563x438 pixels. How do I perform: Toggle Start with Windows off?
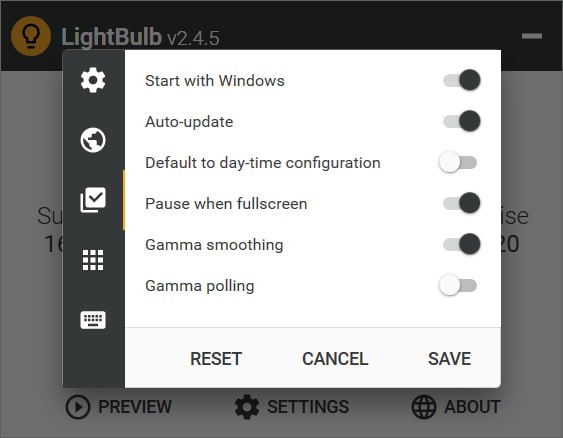(x=461, y=80)
